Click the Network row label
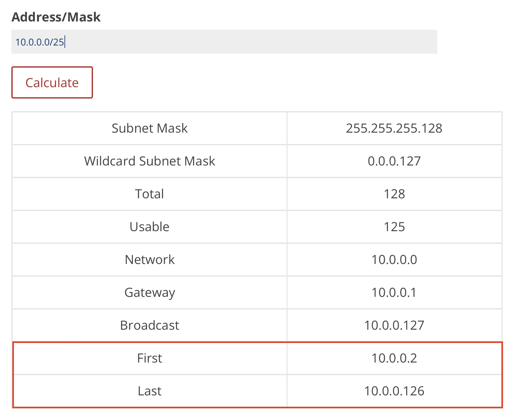Image resolution: width=521 pixels, height=420 pixels. tap(150, 260)
